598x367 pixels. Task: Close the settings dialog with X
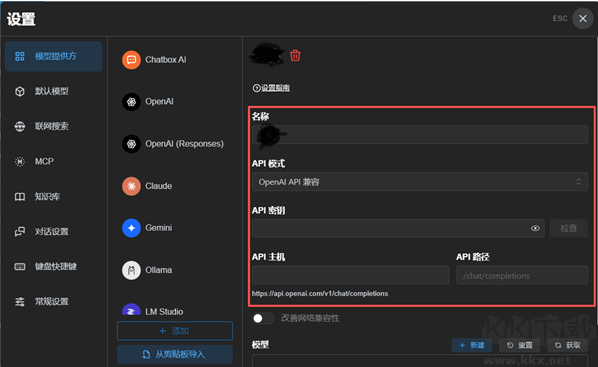(x=583, y=18)
